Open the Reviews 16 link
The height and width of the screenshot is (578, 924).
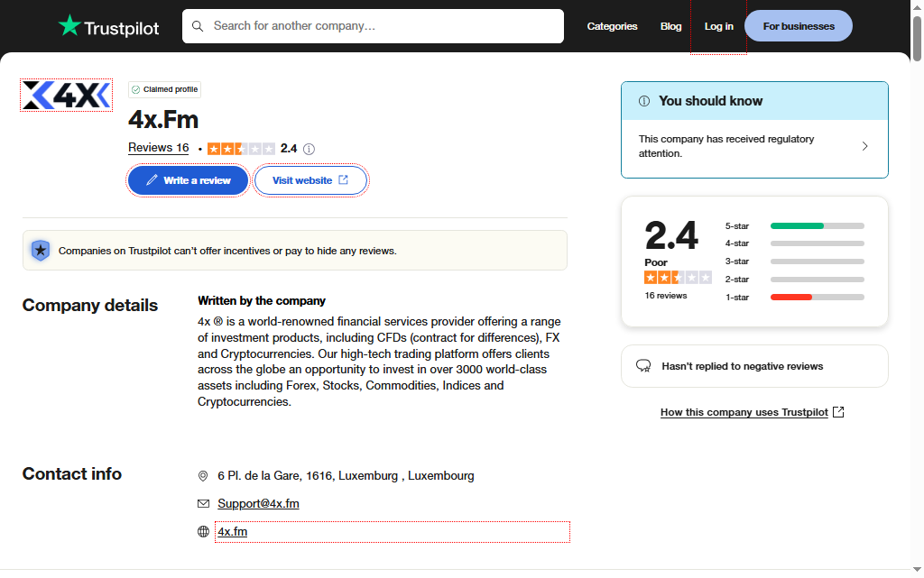pyautogui.click(x=159, y=148)
